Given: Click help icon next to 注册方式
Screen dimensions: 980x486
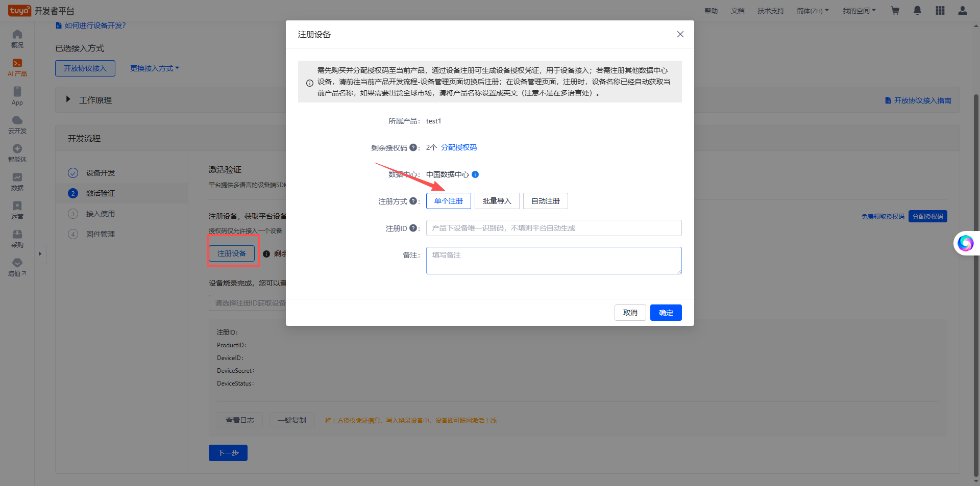Looking at the screenshot, I should point(413,201).
